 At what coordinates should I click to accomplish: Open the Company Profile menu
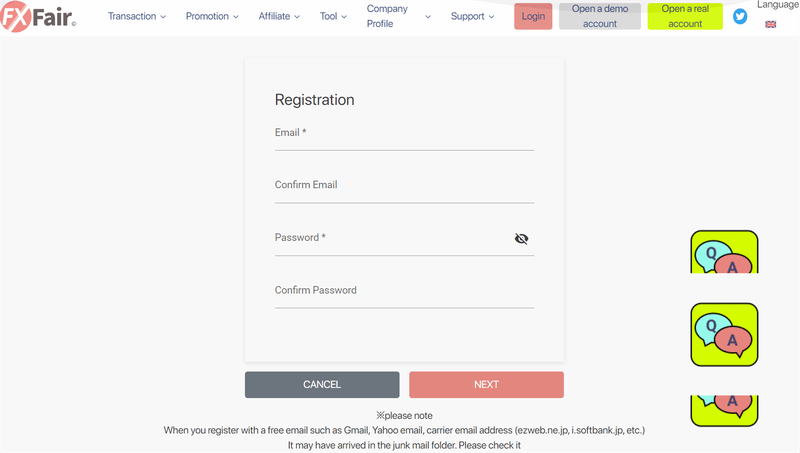point(398,16)
